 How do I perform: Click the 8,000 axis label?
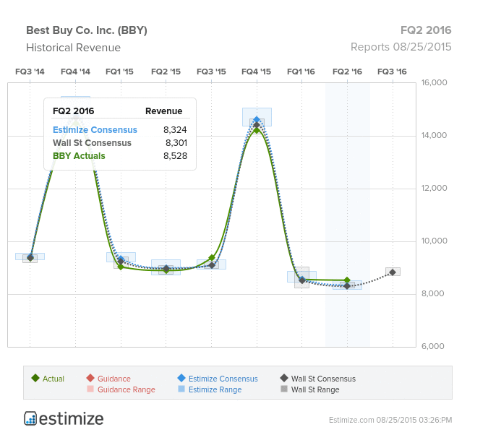pyautogui.click(x=432, y=293)
